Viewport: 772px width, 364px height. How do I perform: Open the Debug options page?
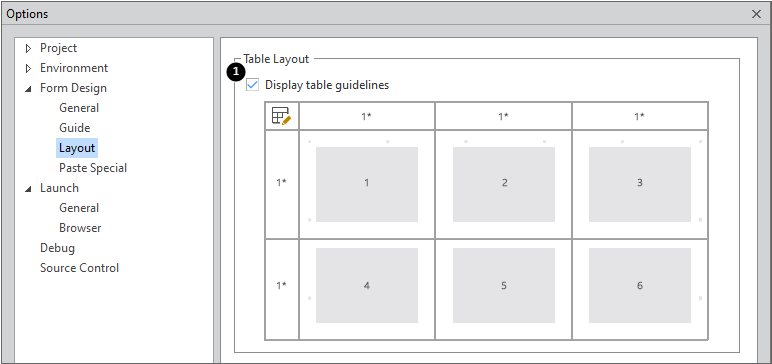click(58, 248)
